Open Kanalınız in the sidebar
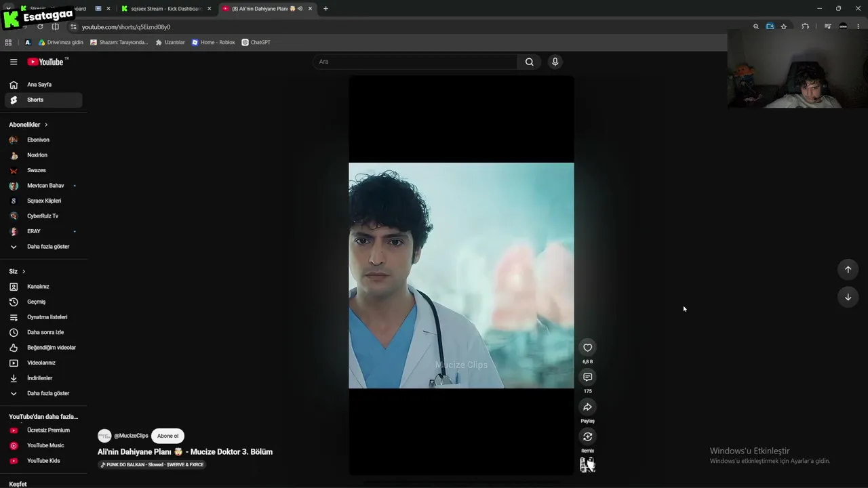The height and width of the screenshot is (488, 868). pos(43,287)
